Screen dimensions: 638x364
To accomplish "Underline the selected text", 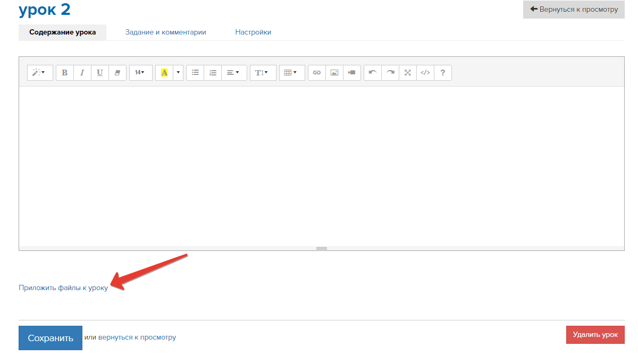I will point(100,73).
